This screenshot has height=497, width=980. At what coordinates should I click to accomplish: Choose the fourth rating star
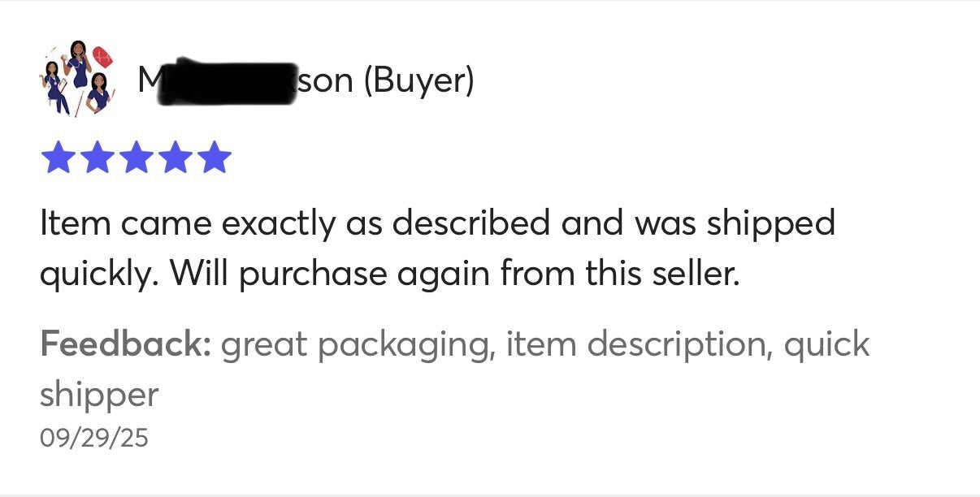pos(175,158)
